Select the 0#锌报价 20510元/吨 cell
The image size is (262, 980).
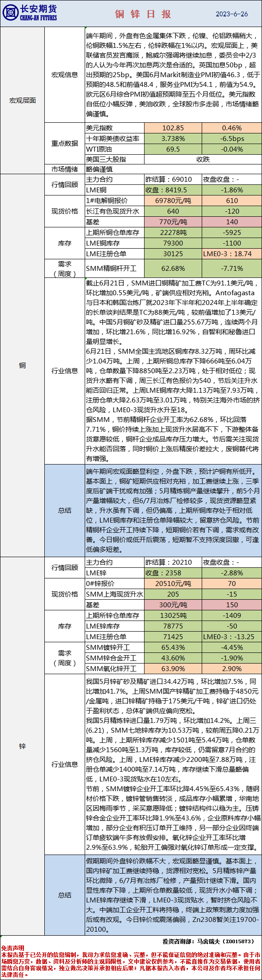coord(173,584)
